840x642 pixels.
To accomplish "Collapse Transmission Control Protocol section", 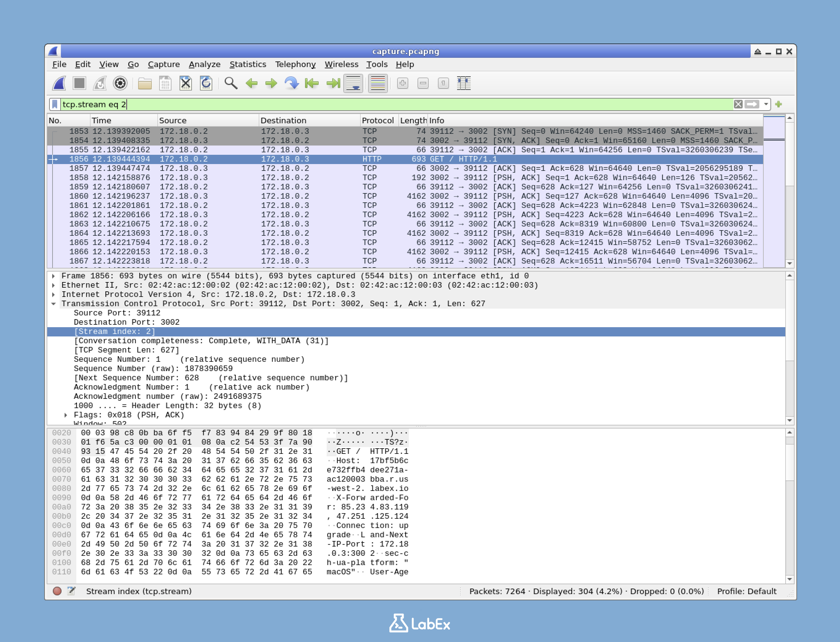I will [x=53, y=304].
